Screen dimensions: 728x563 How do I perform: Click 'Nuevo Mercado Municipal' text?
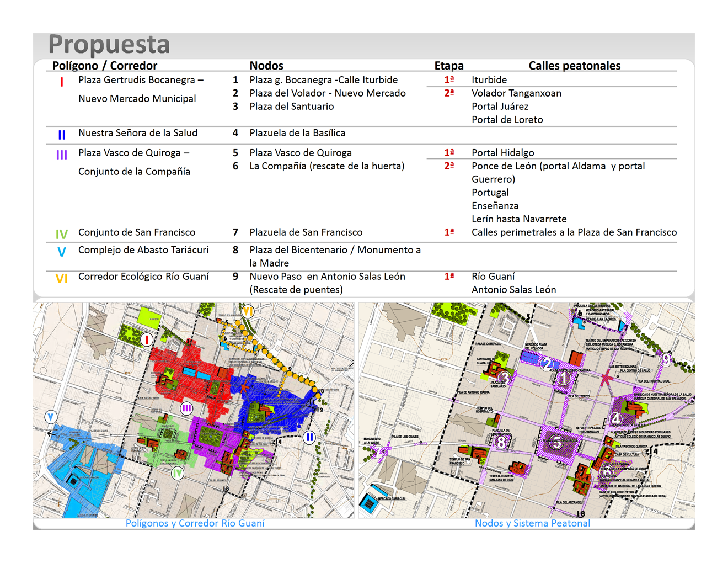click(137, 98)
